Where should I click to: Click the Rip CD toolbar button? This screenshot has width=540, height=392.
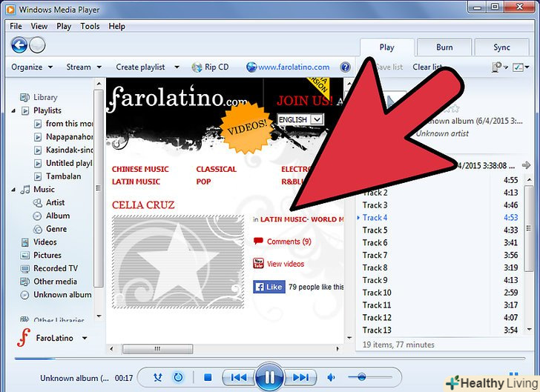point(210,67)
